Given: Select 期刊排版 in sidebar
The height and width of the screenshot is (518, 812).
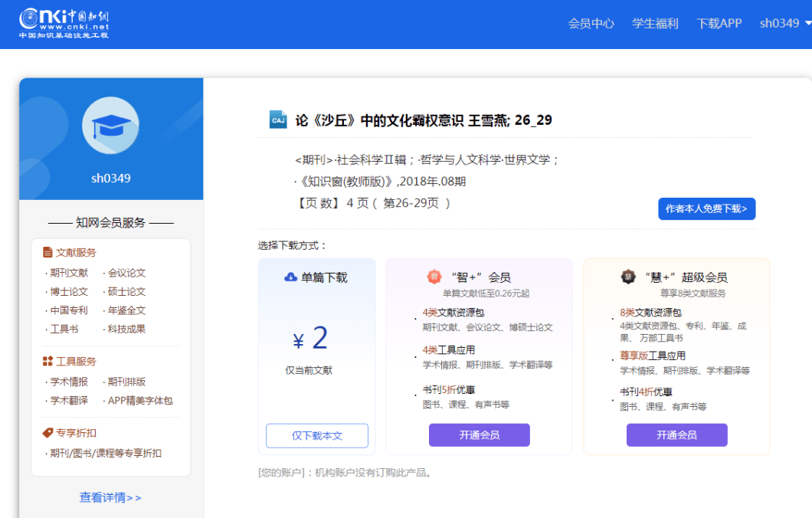Looking at the screenshot, I should tap(126, 382).
